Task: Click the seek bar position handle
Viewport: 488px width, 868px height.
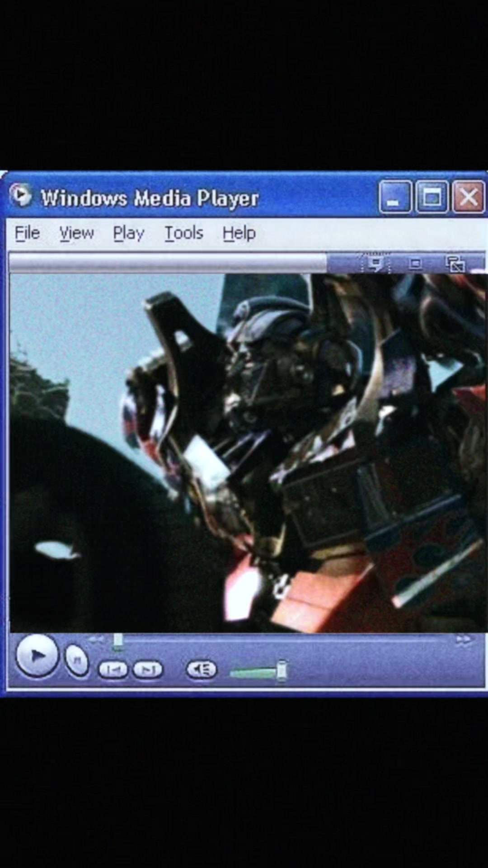Action: click(118, 641)
